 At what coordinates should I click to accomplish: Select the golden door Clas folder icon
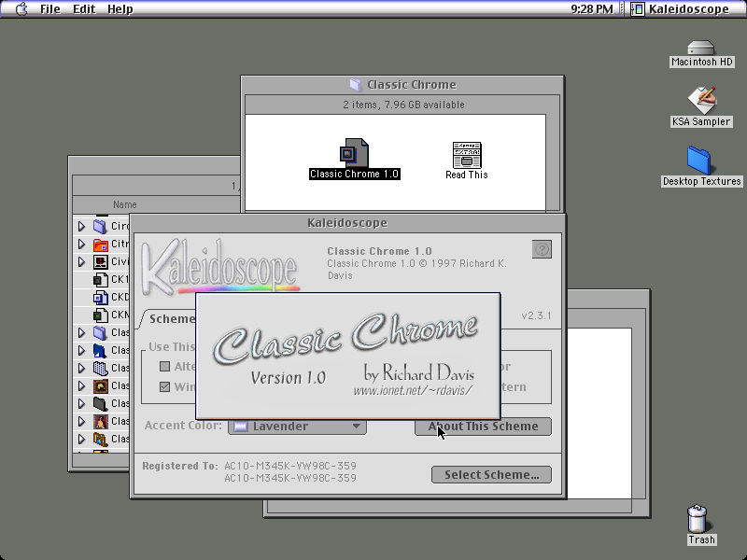pyautogui.click(x=100, y=439)
